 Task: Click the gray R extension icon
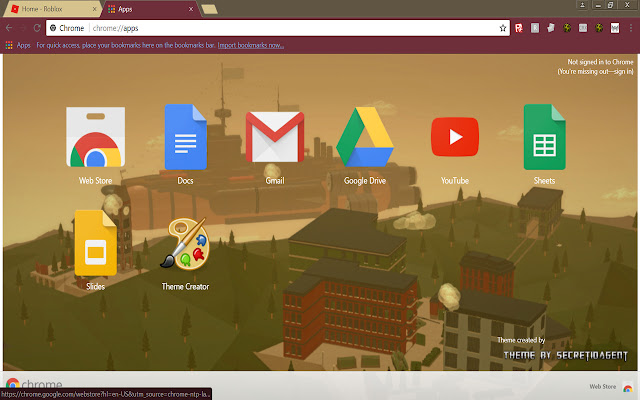[x=535, y=28]
